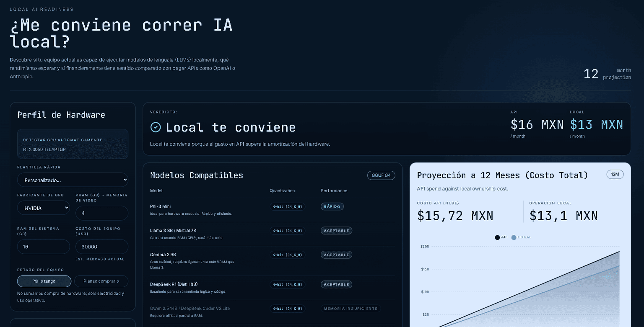Click the $200 axis label on chart
Viewport: 644px width, 327px height.
(x=425, y=247)
